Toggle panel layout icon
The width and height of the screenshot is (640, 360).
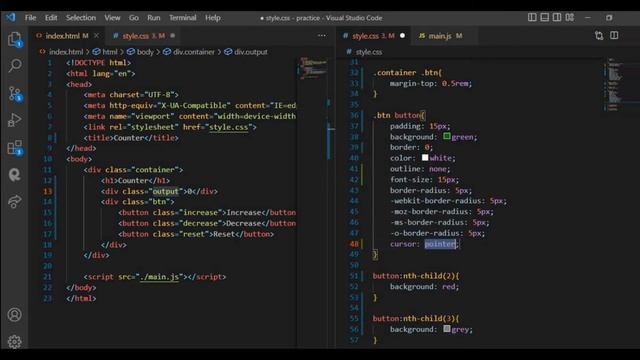[544, 17]
